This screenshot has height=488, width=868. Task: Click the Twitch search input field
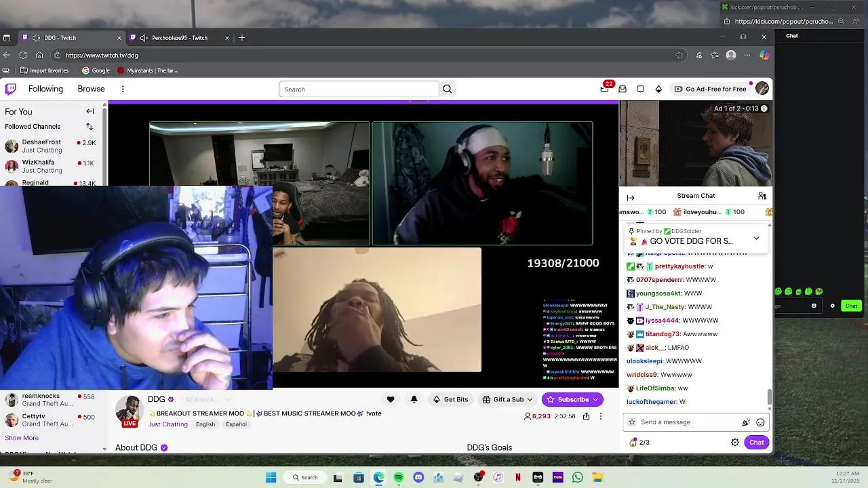359,89
